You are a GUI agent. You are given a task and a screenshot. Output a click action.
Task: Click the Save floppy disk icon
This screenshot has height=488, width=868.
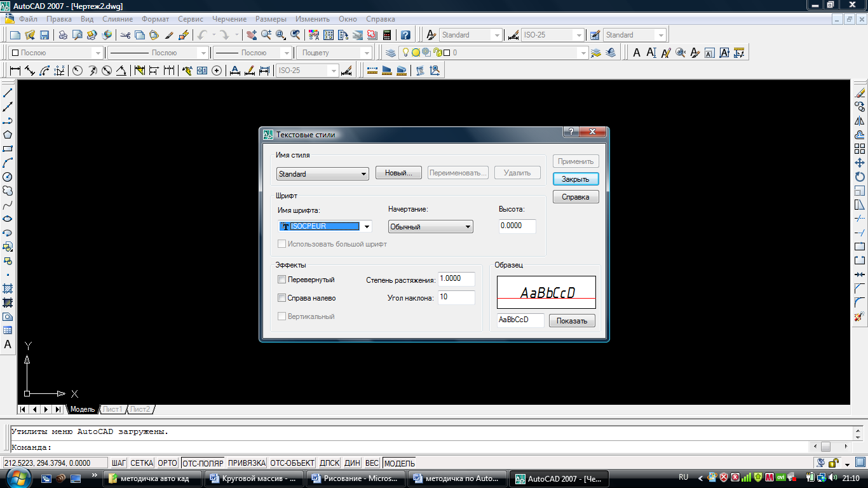point(44,35)
